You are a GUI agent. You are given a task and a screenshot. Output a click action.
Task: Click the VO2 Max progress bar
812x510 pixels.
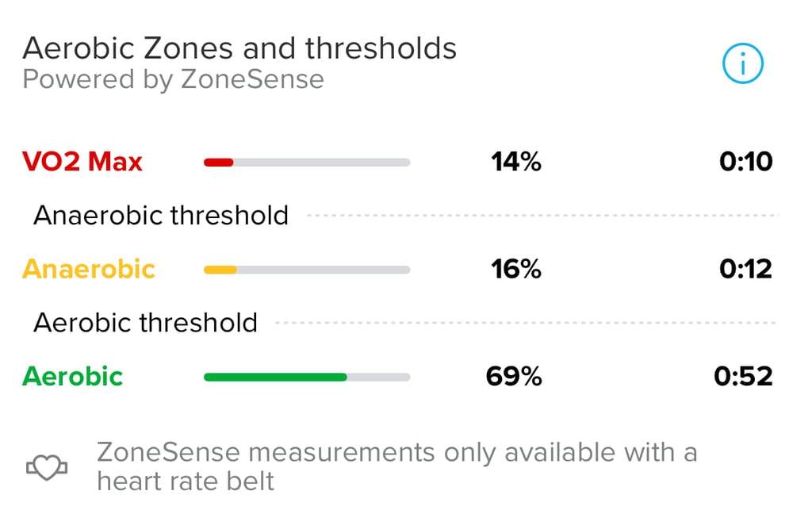pos(307,161)
